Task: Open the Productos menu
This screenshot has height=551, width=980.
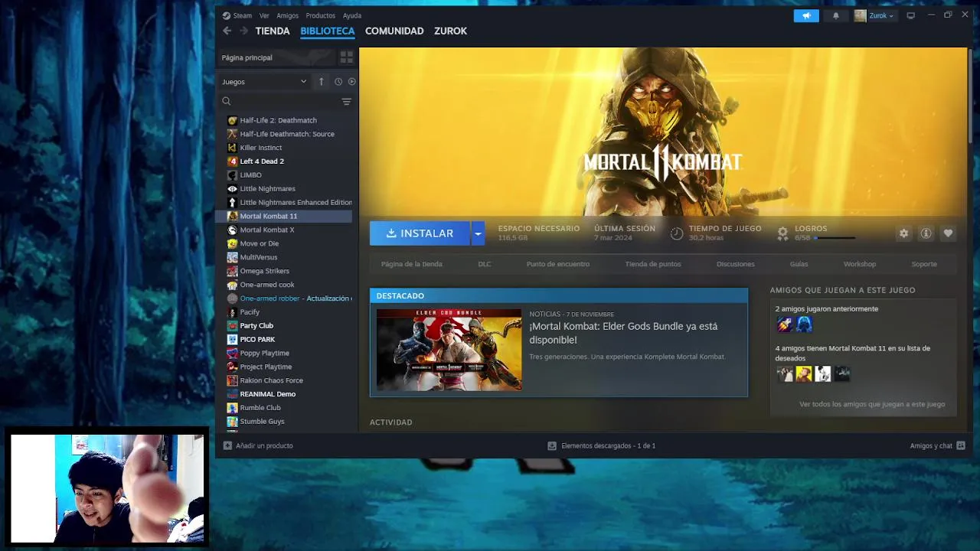Action: (320, 15)
